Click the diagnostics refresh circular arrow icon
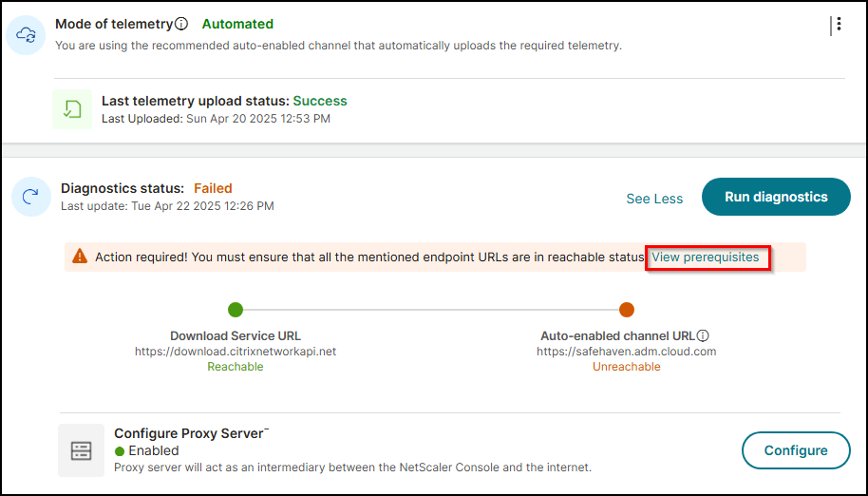This screenshot has width=868, height=496. [30, 197]
